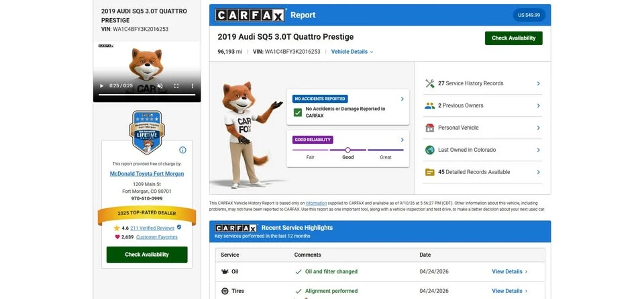Image resolution: width=644 pixels, height=299 pixels.
Task: Expand 2 Previous Owners row
Action: [x=482, y=105]
